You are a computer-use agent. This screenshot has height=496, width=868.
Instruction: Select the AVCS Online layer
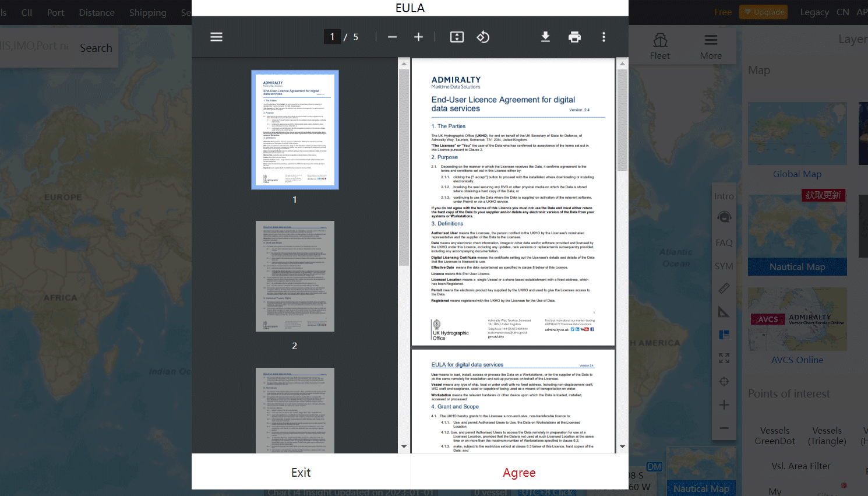[x=797, y=326]
